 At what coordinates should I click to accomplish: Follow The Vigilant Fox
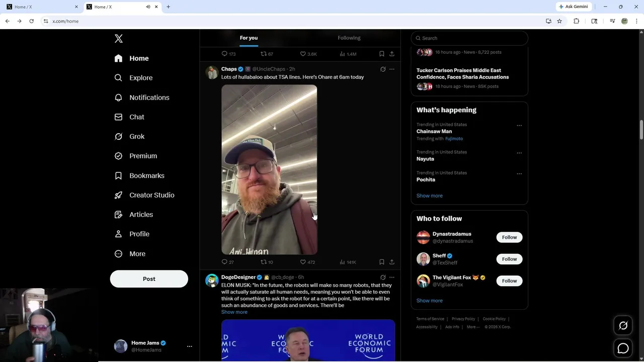point(509,281)
